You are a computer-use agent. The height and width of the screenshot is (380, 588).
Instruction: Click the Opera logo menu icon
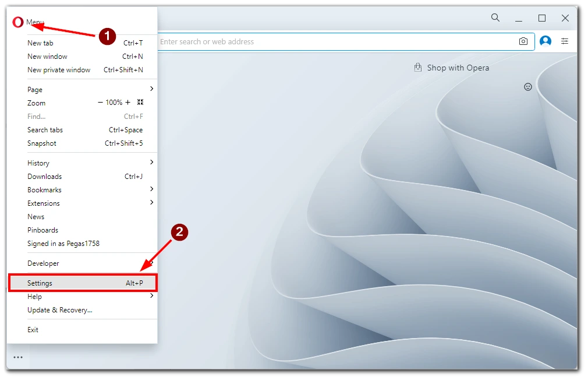(x=17, y=23)
